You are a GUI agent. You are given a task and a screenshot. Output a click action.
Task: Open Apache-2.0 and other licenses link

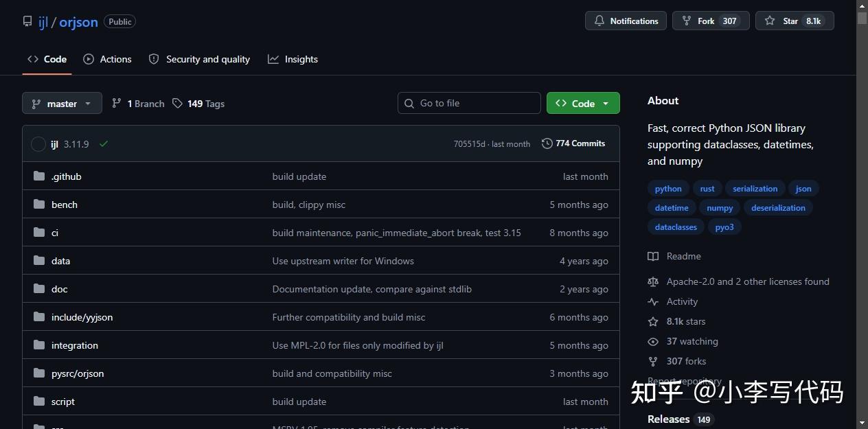pos(738,281)
